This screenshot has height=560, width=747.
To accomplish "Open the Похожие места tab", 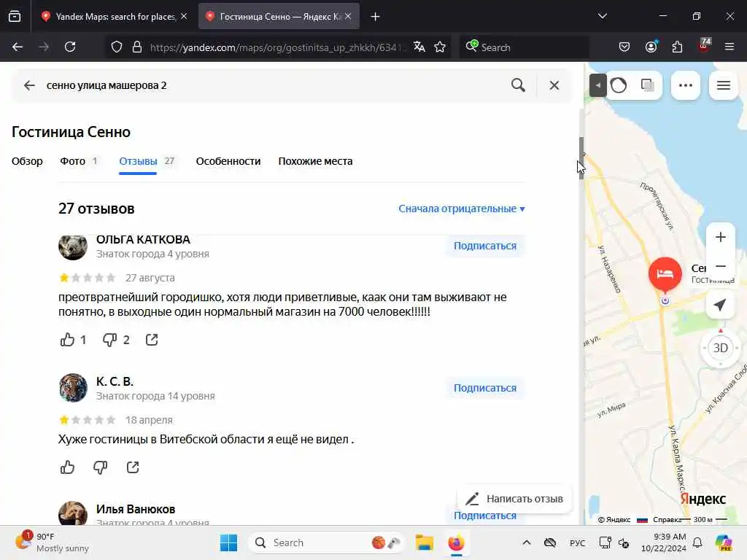I will (x=315, y=161).
